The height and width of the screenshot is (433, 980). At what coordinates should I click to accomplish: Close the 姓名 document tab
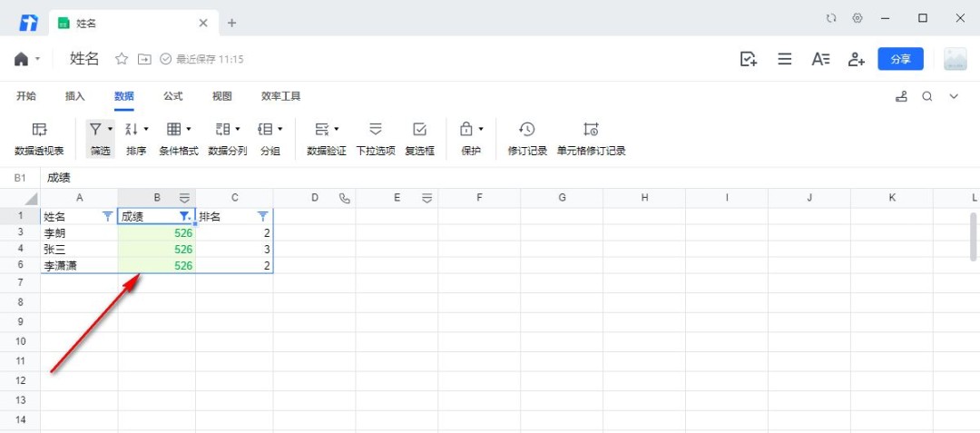pyautogui.click(x=203, y=23)
